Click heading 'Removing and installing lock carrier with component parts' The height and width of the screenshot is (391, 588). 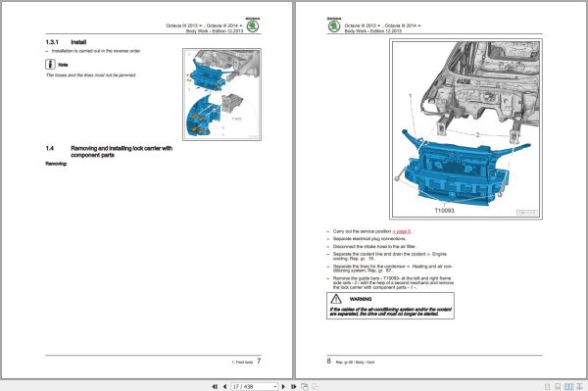pyautogui.click(x=122, y=152)
